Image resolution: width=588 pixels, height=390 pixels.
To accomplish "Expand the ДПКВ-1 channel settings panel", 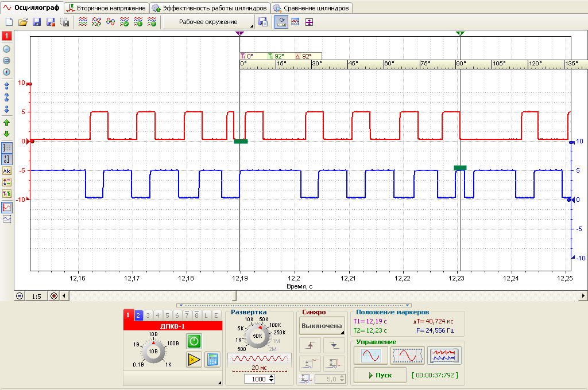I will (219, 383).
